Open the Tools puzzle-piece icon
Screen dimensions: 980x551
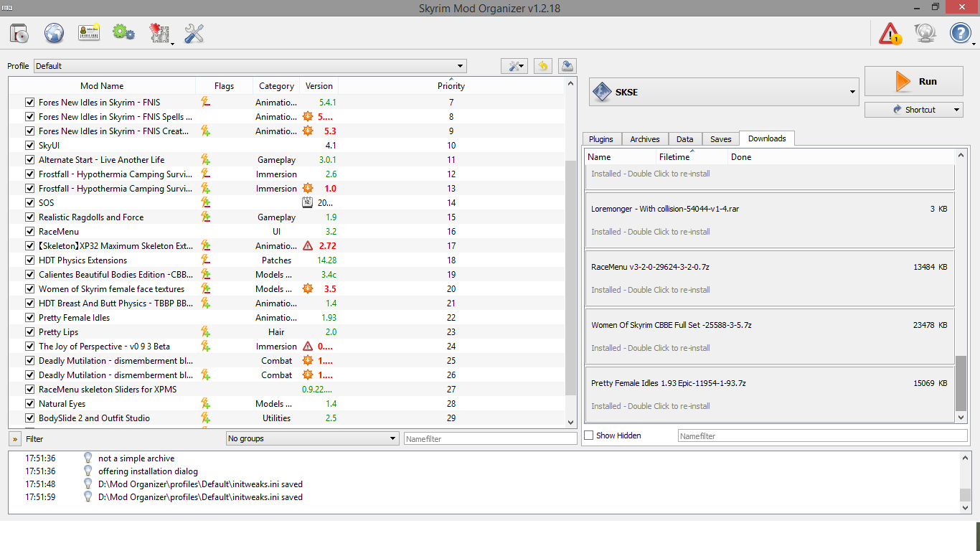[159, 33]
